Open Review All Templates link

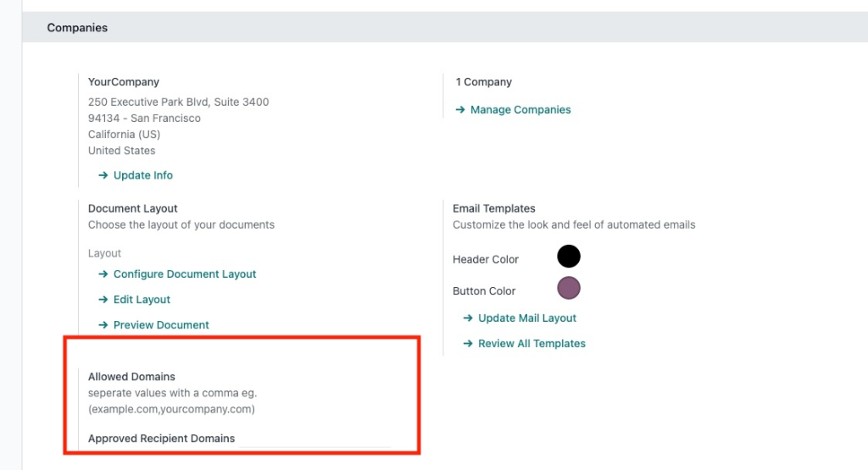[531, 344]
